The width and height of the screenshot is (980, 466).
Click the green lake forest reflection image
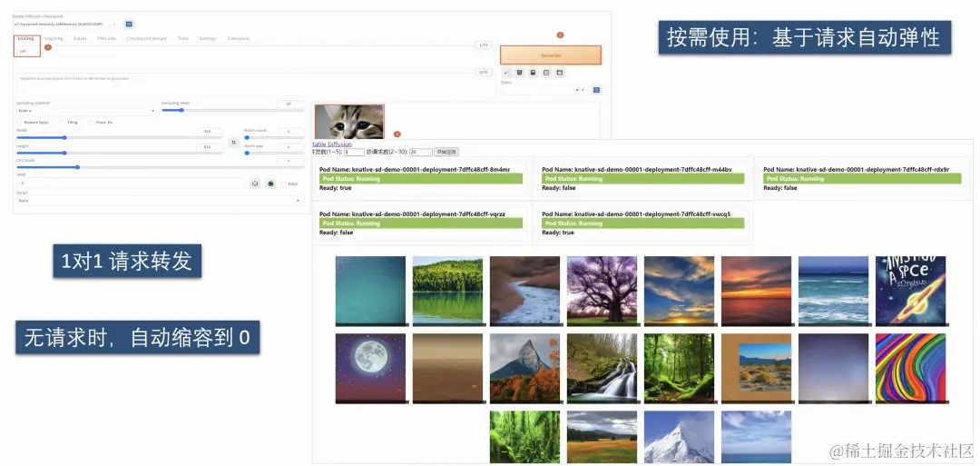coord(447,291)
